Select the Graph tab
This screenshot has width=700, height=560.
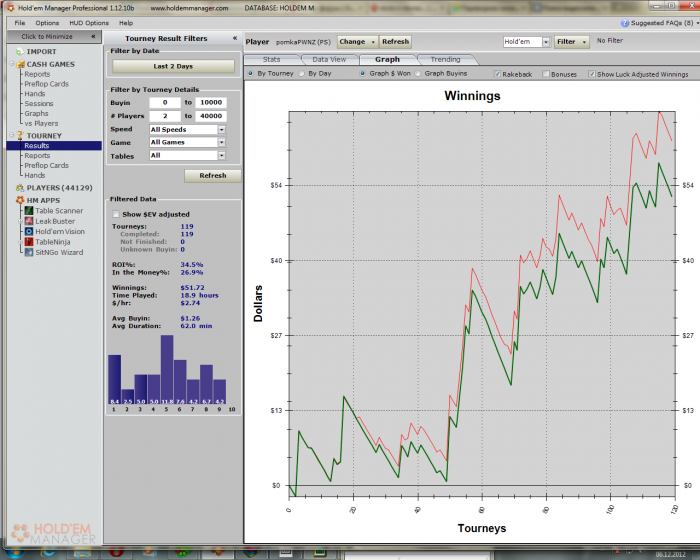[x=387, y=59]
